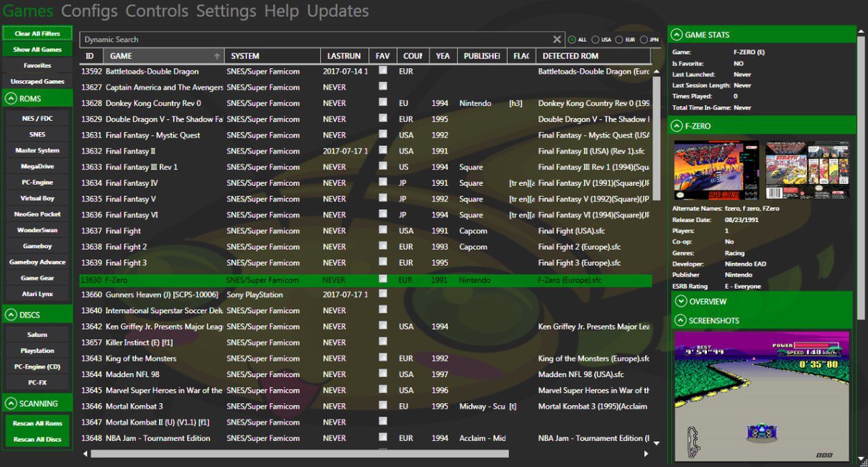Filter games by NES / FDC

[37, 119]
